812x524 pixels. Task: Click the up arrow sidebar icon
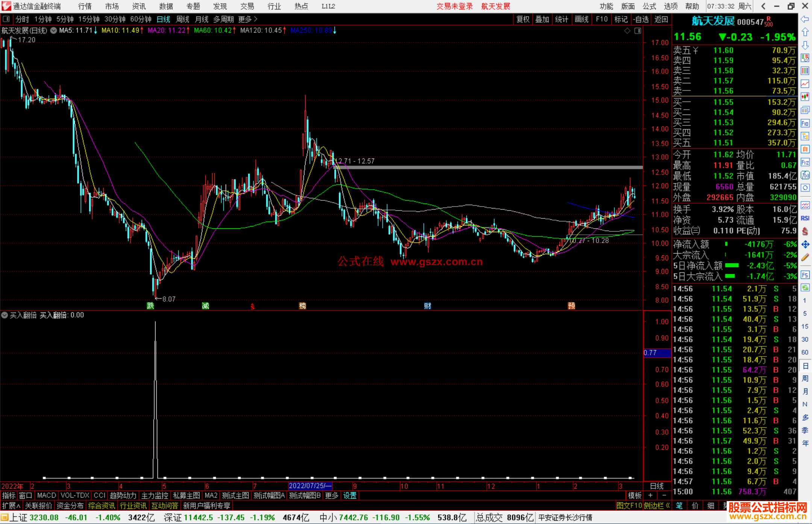coord(805,32)
